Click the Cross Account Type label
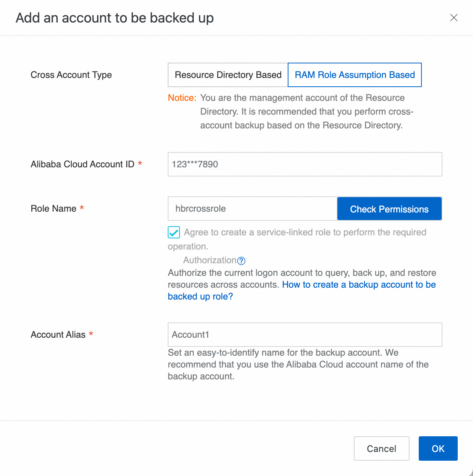 click(x=71, y=75)
